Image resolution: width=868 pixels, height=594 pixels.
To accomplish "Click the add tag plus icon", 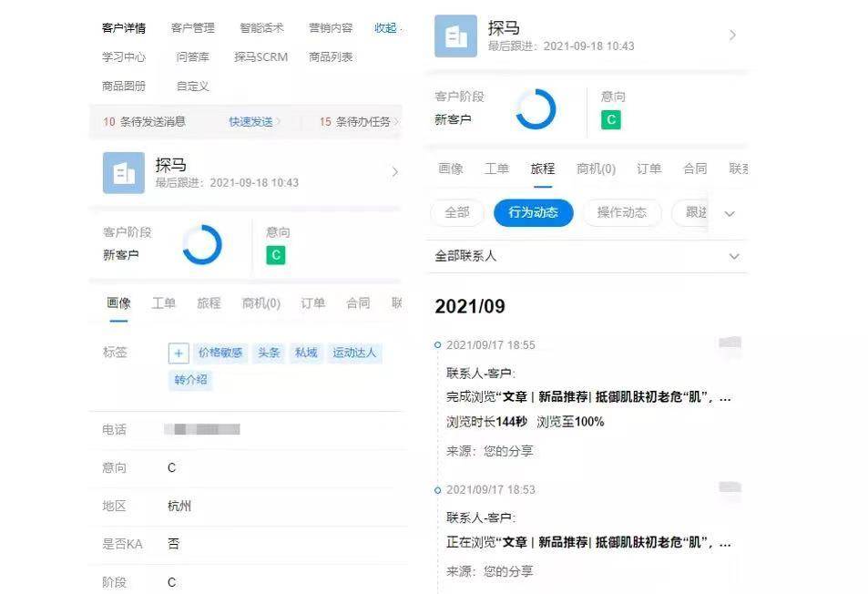I will click(179, 353).
